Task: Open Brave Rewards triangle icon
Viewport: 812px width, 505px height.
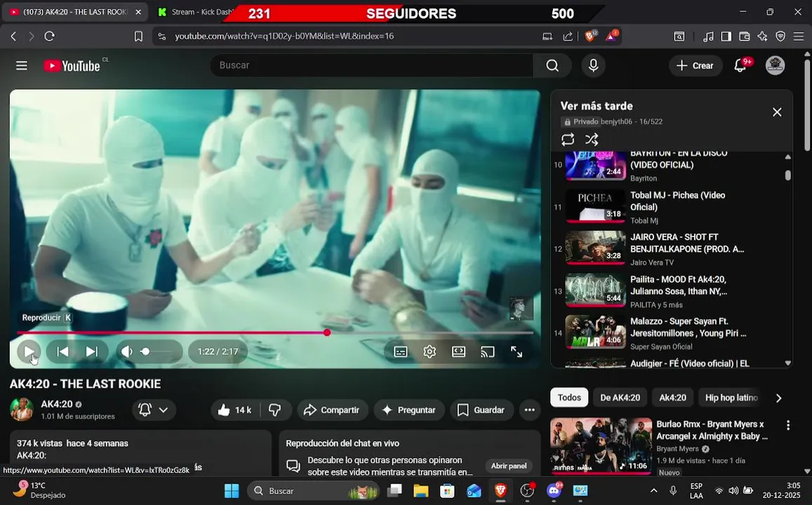Action: 611,36
